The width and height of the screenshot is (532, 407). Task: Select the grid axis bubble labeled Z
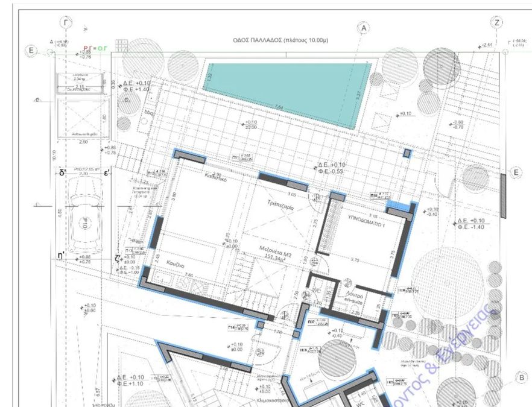(497, 23)
